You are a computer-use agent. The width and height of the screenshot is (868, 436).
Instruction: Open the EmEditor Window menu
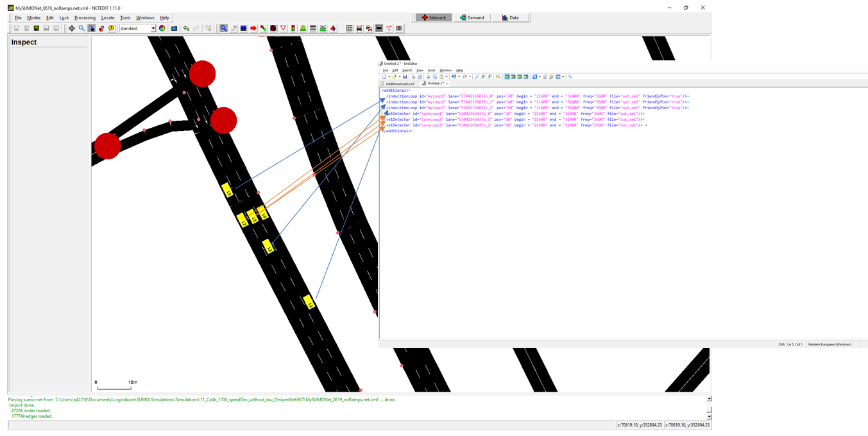(x=446, y=71)
